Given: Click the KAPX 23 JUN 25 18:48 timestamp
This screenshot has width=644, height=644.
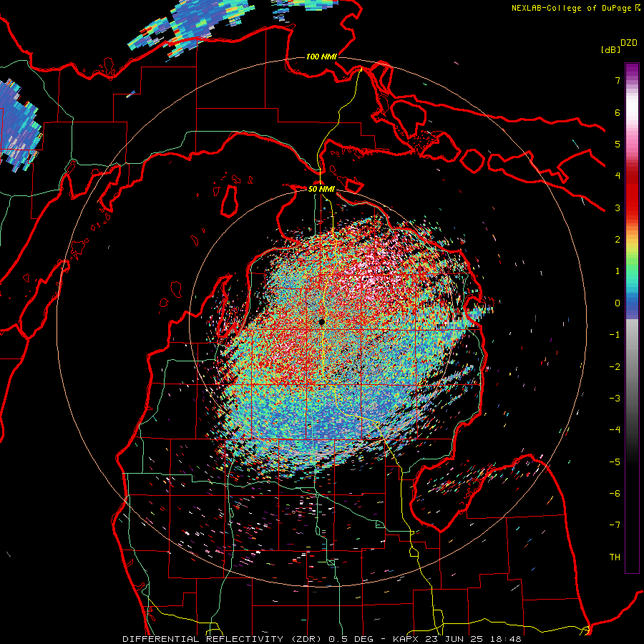Looking at the screenshot, I should [x=457, y=639].
